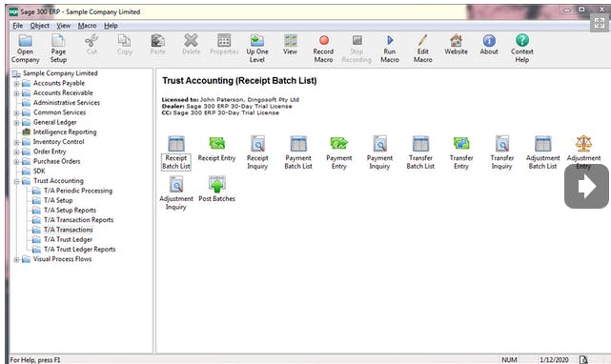Select the Post Batches icon

click(x=216, y=189)
